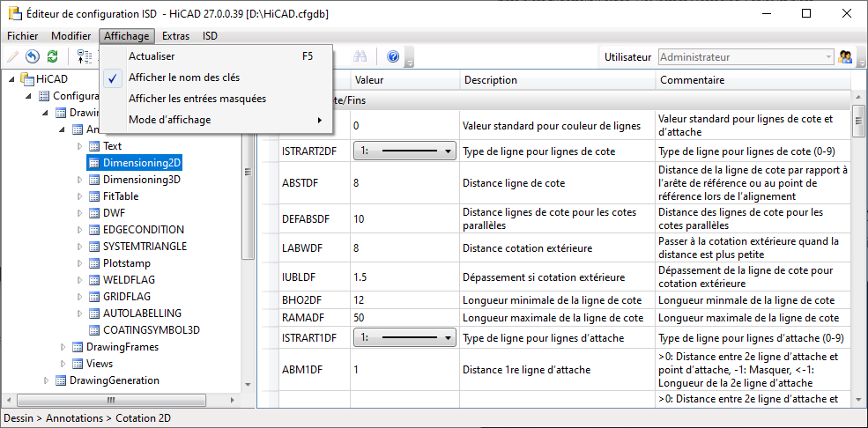Click the blue help question mark icon

click(393, 57)
